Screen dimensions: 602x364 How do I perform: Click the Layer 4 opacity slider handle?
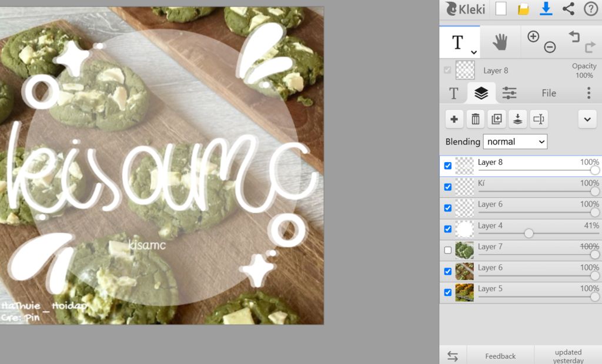coord(529,234)
